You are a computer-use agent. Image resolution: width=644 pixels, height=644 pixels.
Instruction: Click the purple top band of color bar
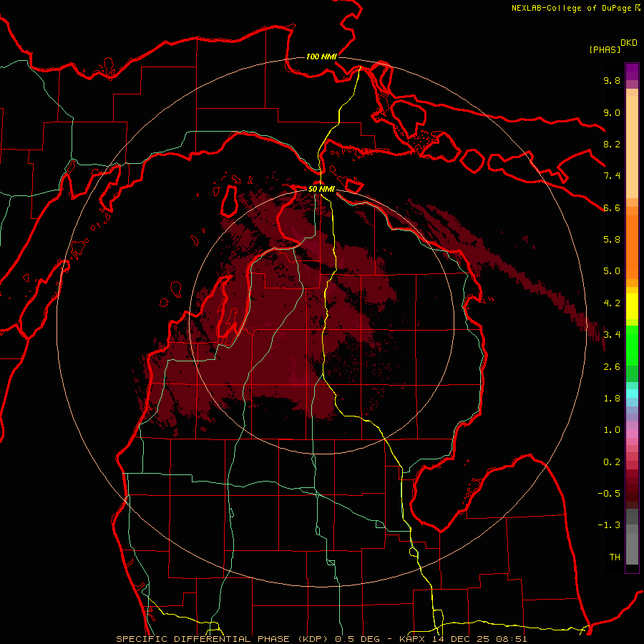point(632,72)
